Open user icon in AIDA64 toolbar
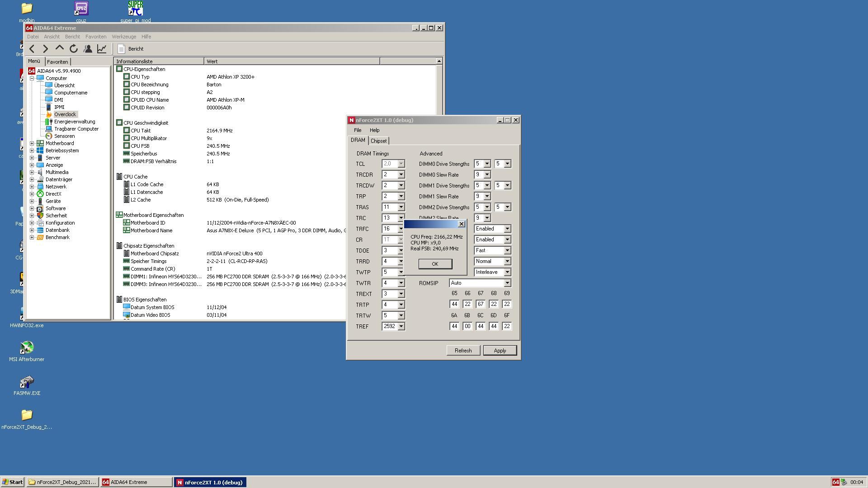 [x=88, y=49]
